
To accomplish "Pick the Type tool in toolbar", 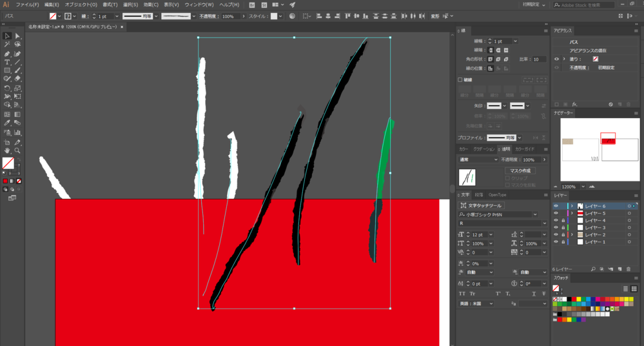I will [x=7, y=62].
